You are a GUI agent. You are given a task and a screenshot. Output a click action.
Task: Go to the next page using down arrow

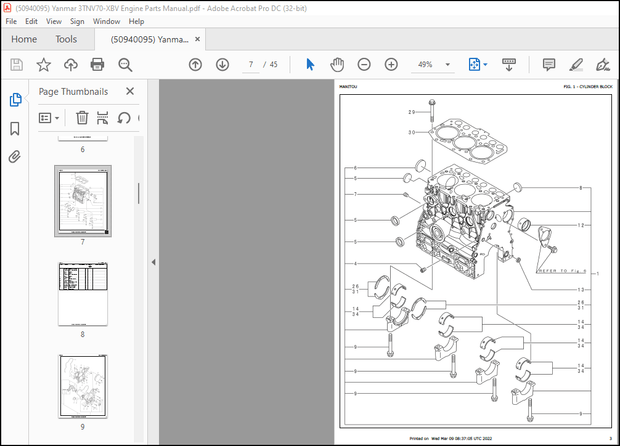coord(222,64)
